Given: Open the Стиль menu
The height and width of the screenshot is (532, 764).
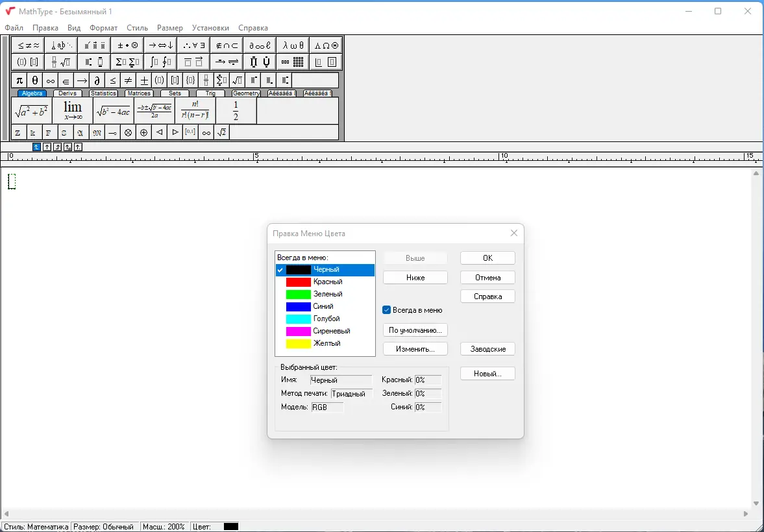Looking at the screenshot, I should tap(138, 28).
